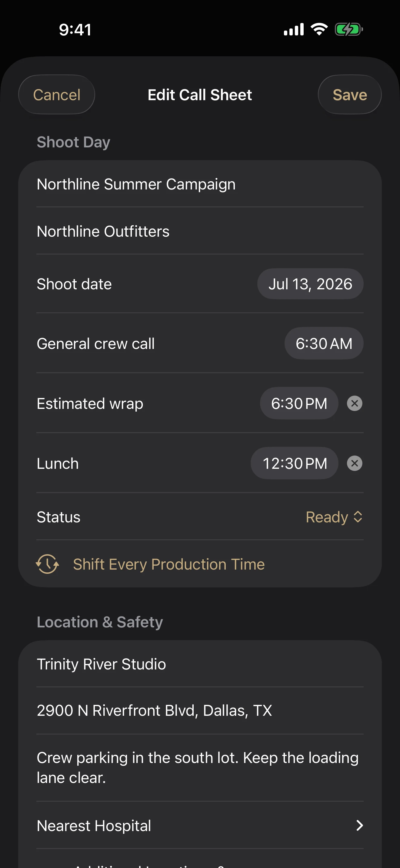Change the 12:30 PM Lunch time

pyautogui.click(x=295, y=463)
